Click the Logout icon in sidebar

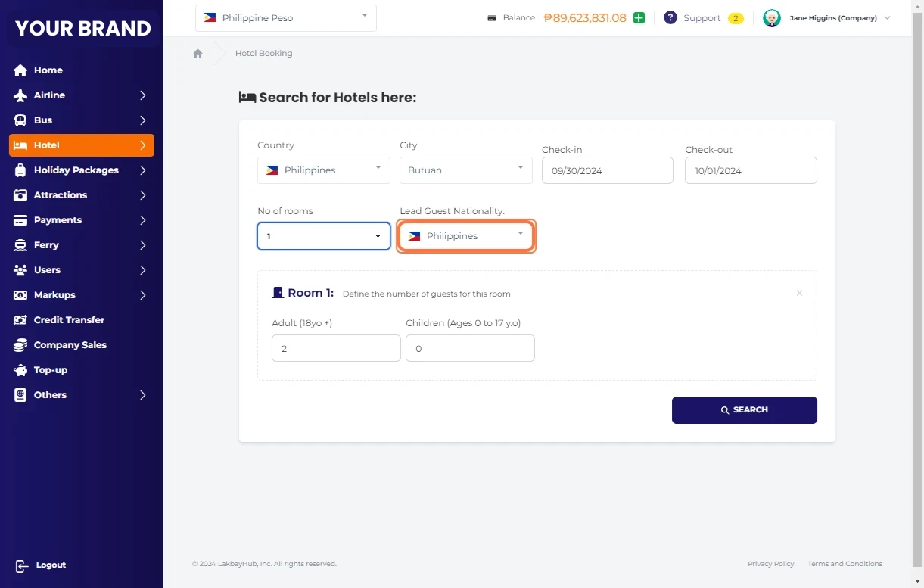click(x=21, y=565)
